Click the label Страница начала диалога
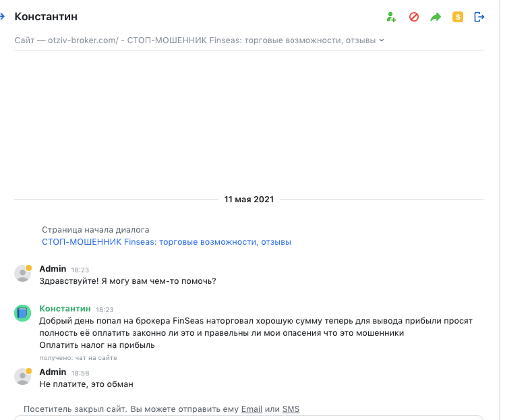The height and width of the screenshot is (420, 505). point(96,230)
